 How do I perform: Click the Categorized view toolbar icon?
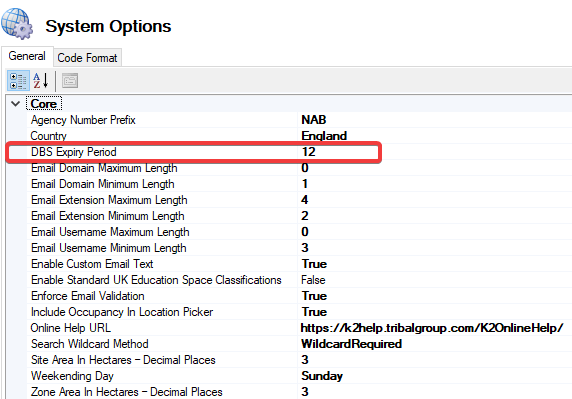(x=18, y=81)
